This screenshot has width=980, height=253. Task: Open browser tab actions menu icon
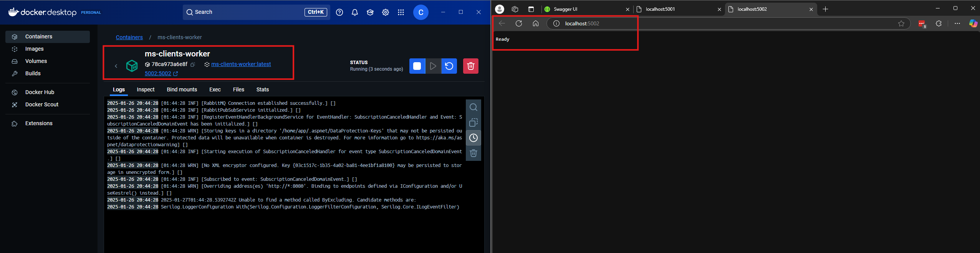[x=531, y=9]
